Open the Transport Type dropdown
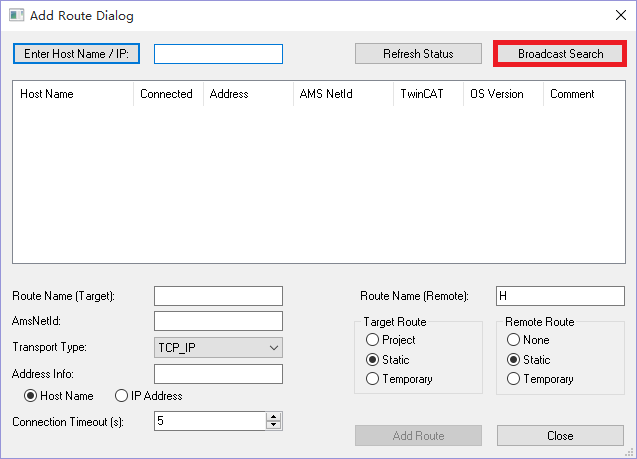Screen dimensions: 637x459 point(218,347)
